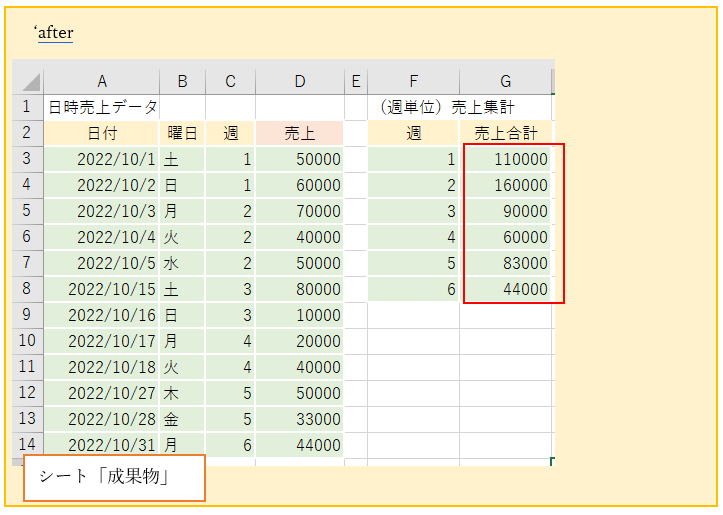The height and width of the screenshot is (515, 723).
Task: Click the シート「成果物」 label box
Action: (x=114, y=478)
